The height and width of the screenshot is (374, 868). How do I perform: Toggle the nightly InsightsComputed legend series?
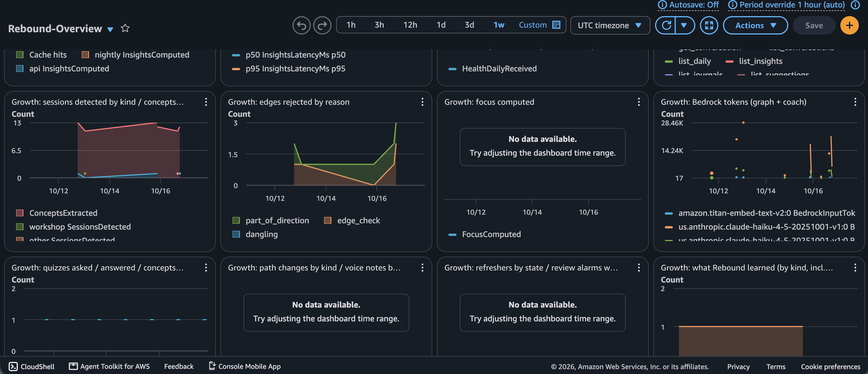pos(135,55)
